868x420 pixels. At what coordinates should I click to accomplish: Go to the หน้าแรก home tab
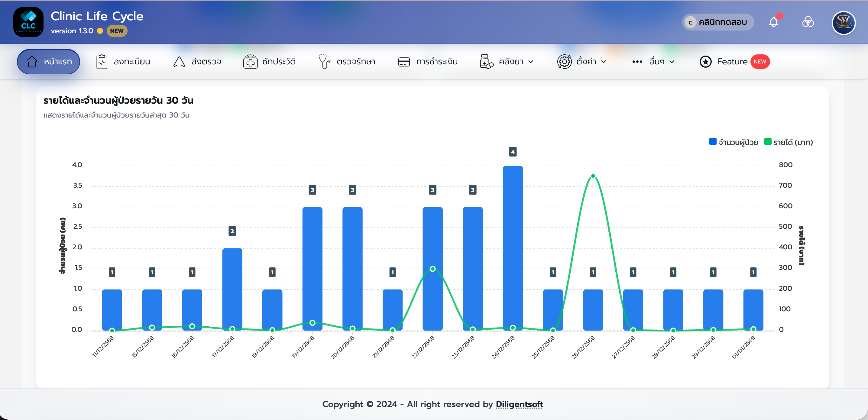(49, 62)
